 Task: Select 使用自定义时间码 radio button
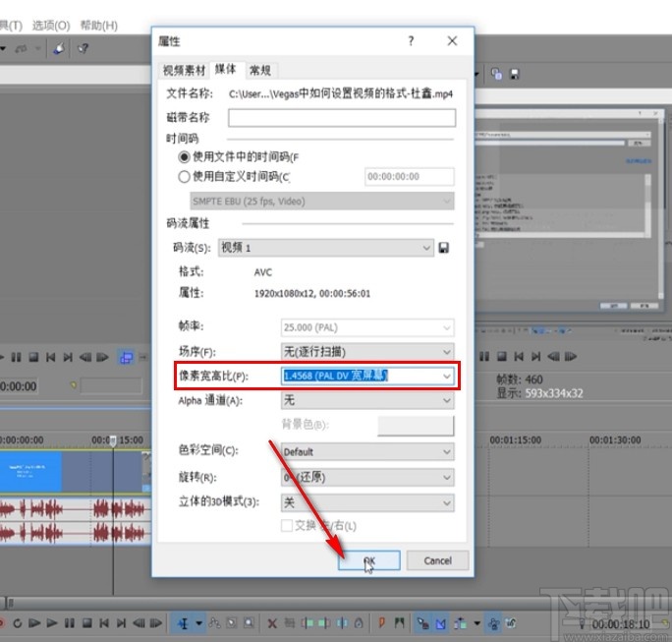tap(184, 177)
